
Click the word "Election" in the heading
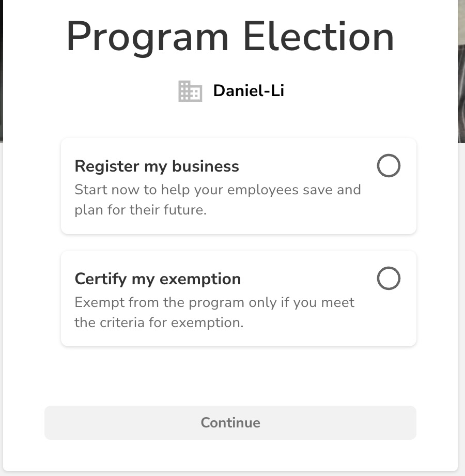[x=318, y=37]
